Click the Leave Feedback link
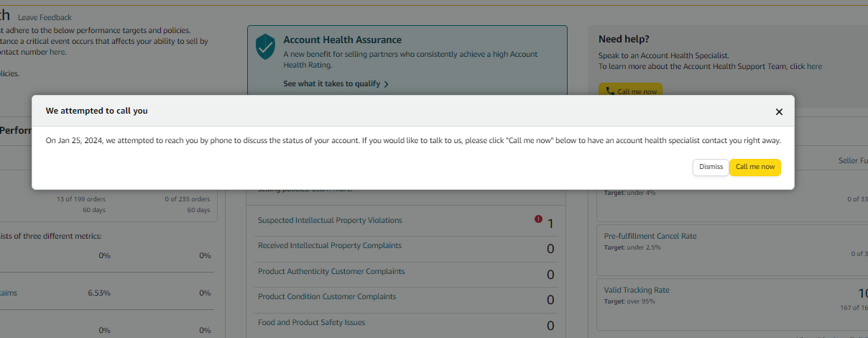Viewport: 868px width, 338px height. (x=45, y=17)
